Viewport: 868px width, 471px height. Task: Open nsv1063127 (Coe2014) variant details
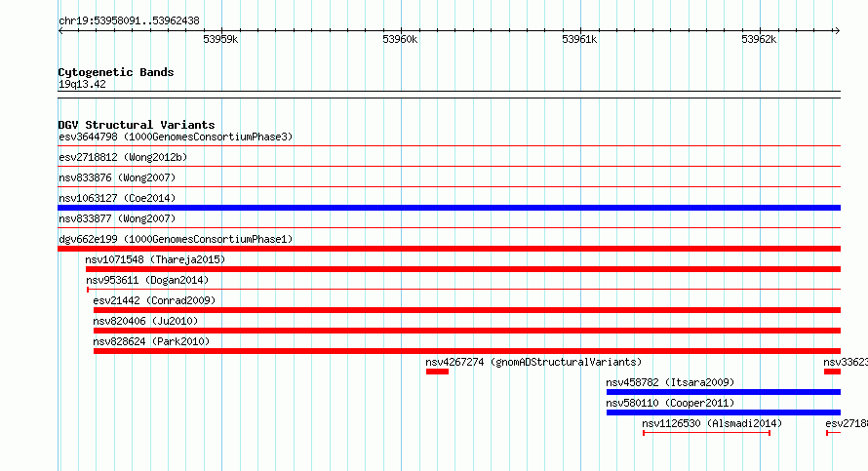tap(117, 198)
